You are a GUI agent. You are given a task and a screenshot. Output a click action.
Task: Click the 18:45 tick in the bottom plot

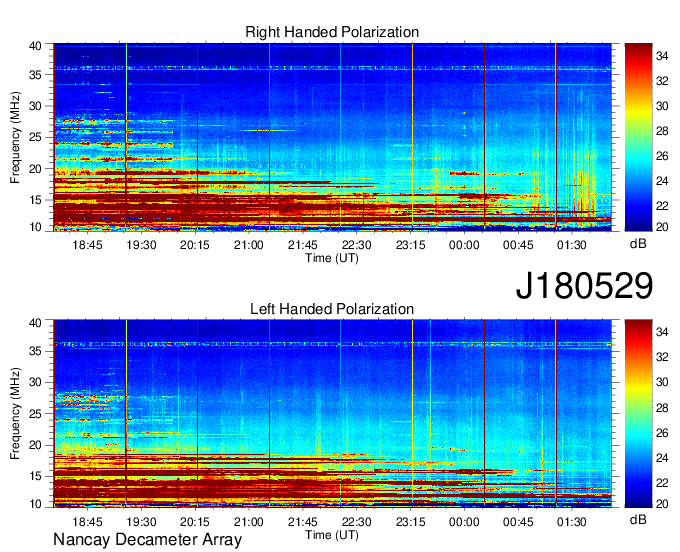(x=87, y=522)
